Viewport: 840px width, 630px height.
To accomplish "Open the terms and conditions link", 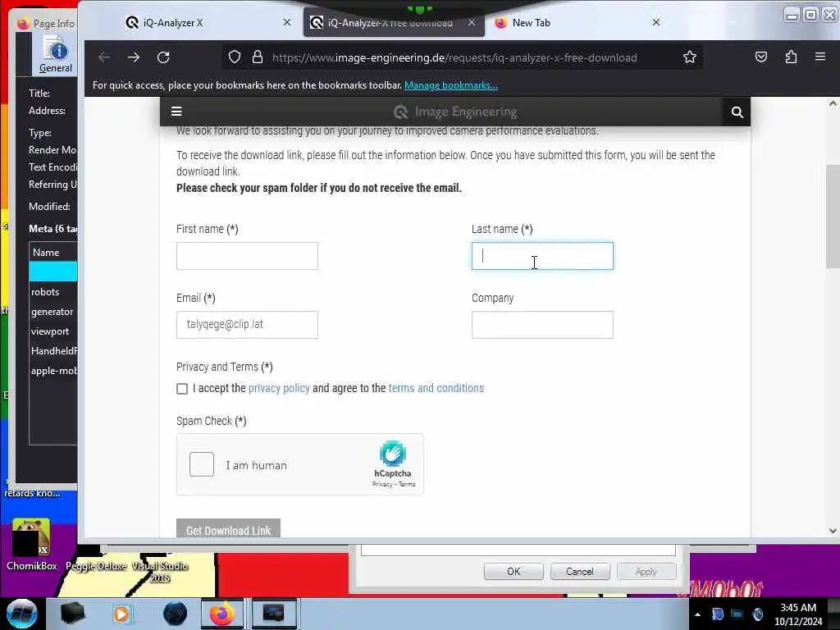I will [x=436, y=388].
